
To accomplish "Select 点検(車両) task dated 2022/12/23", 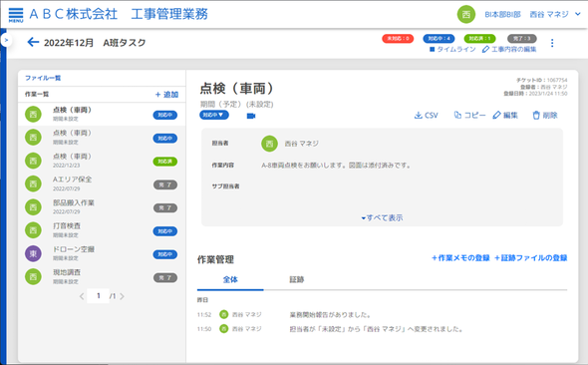I will [x=102, y=161].
